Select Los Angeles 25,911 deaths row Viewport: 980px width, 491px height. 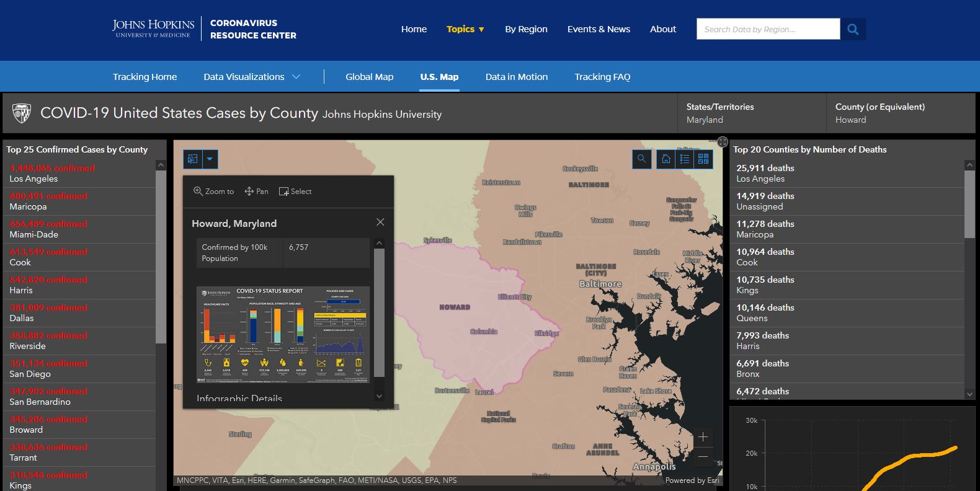click(x=847, y=173)
